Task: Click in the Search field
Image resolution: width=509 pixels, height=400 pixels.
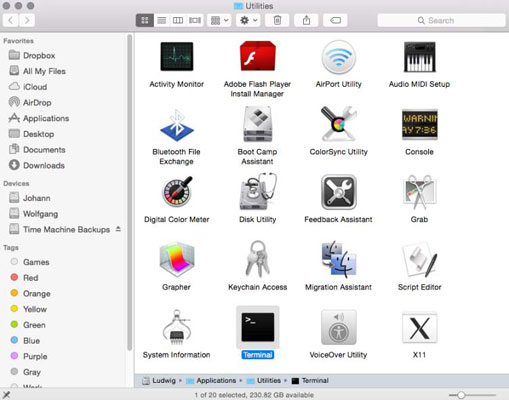Action: (x=441, y=20)
